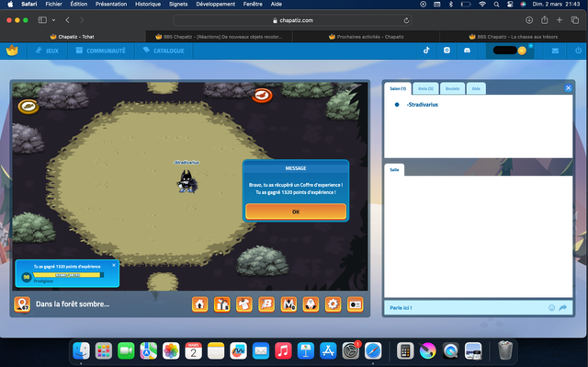Open the gift boxes inventory icon
The width and height of the screenshot is (588, 367).
222,304
